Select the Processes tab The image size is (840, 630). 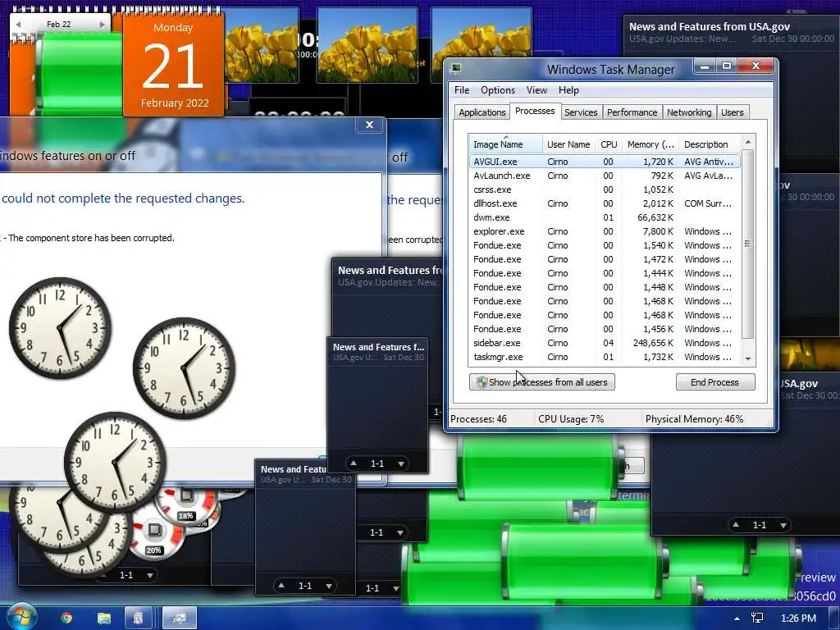(x=535, y=111)
